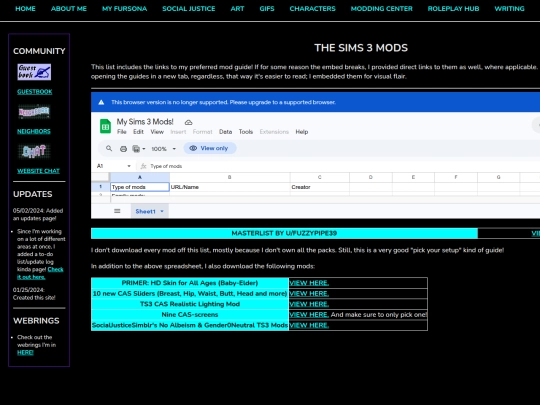
Task: Open the Tools menu in Sheets
Action: coord(246,132)
